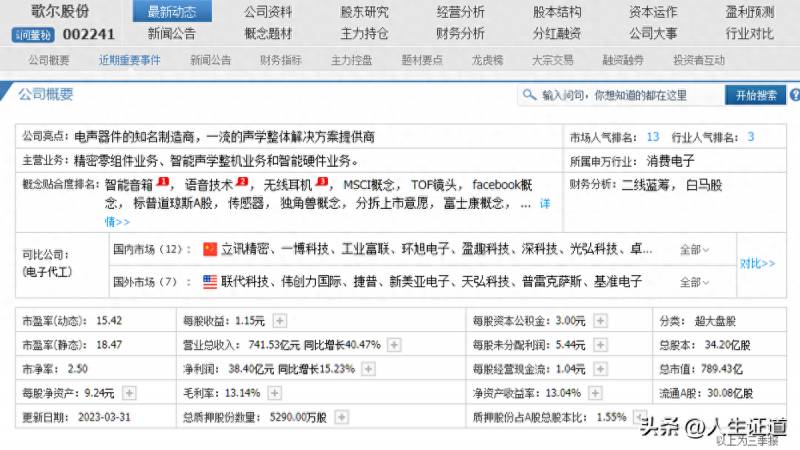Expand plus icon next to 每股经营现金流
The height and width of the screenshot is (450, 800).
pos(600,369)
